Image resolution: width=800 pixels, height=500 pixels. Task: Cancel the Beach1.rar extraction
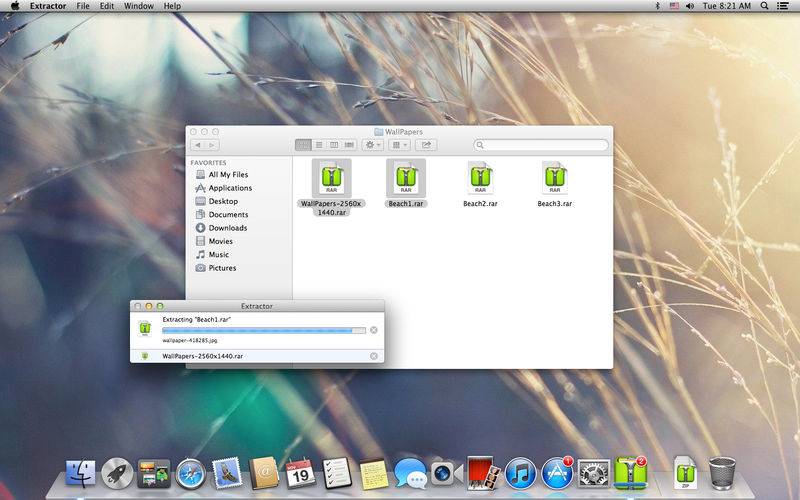click(374, 330)
